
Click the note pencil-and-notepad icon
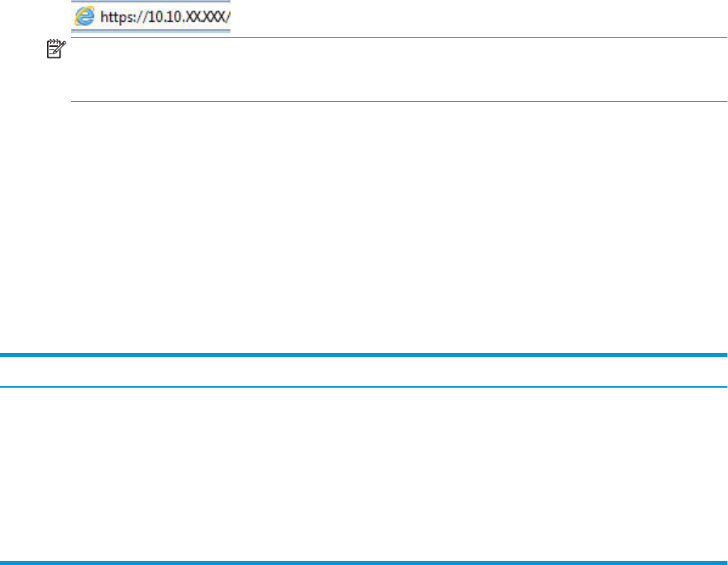pos(56,49)
